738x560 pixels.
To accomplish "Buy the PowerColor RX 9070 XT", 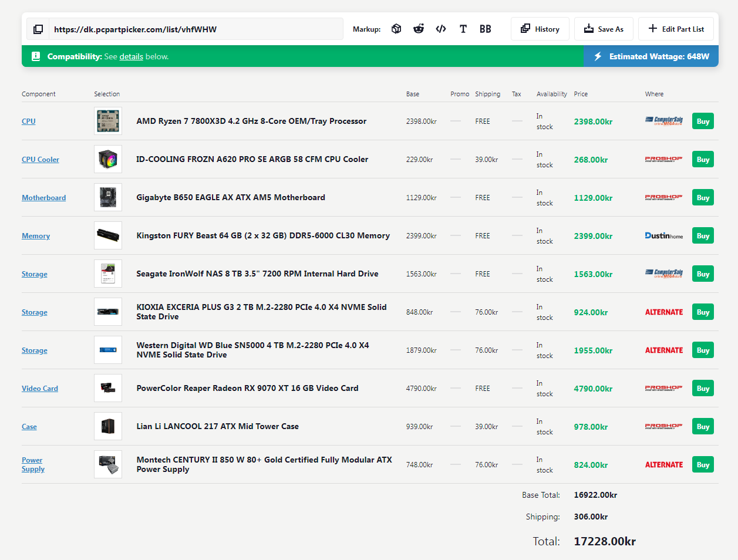I will coord(703,388).
